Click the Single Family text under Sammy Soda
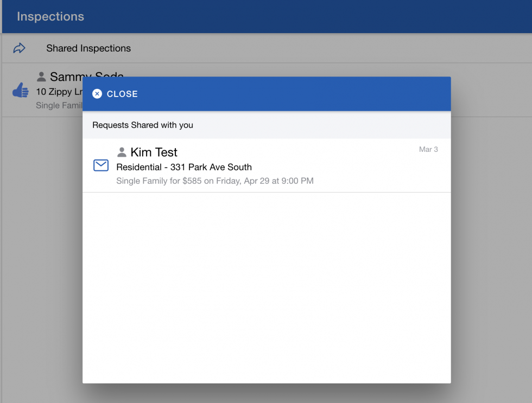The width and height of the screenshot is (532, 403). pos(58,105)
